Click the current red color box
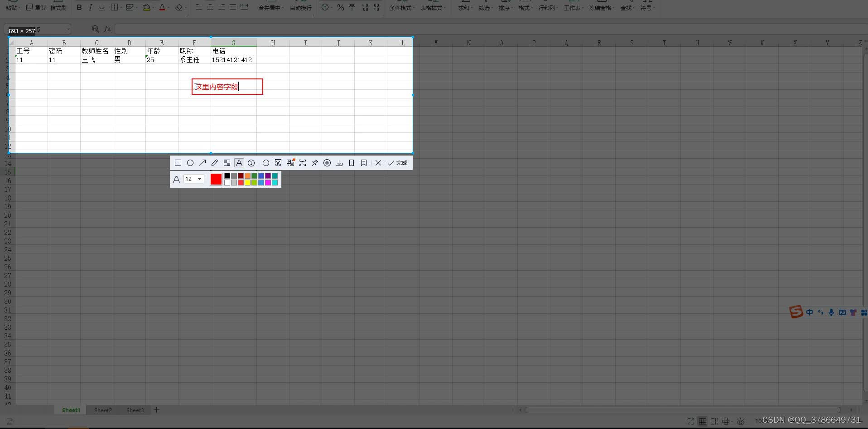Screen dimensions: 868x429 click(216, 179)
